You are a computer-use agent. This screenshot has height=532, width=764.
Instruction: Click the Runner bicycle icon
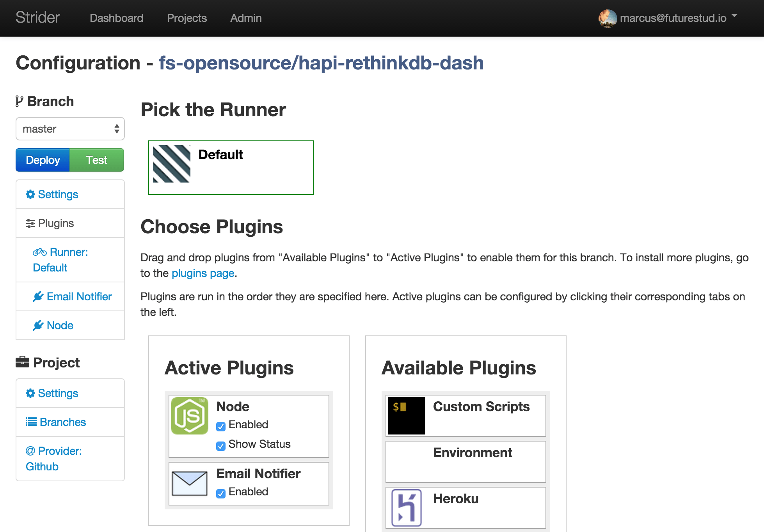[x=40, y=252]
